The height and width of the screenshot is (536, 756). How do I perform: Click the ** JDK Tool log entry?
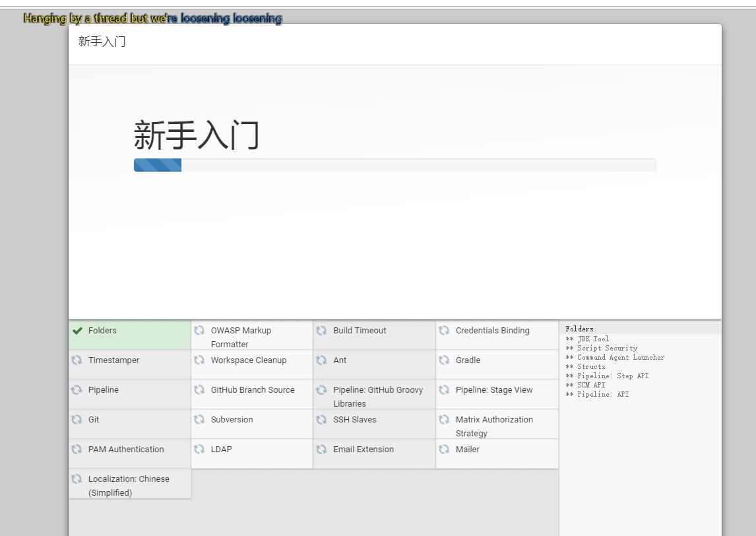pos(587,339)
